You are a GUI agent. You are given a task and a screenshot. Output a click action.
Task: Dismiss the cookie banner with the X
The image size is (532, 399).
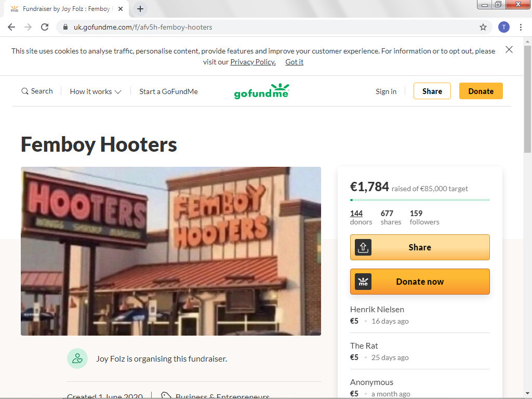pos(509,49)
